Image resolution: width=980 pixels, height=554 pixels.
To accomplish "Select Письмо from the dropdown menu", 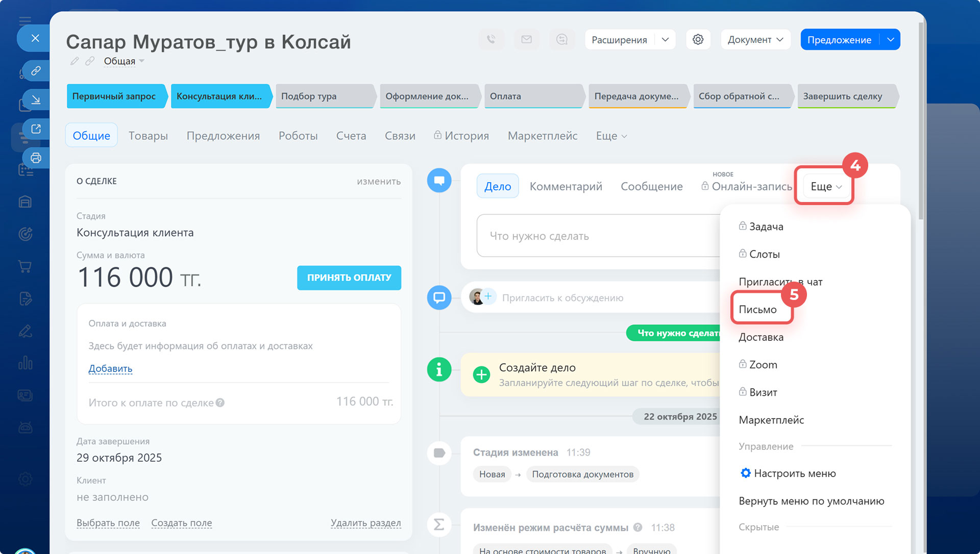I will 757,309.
